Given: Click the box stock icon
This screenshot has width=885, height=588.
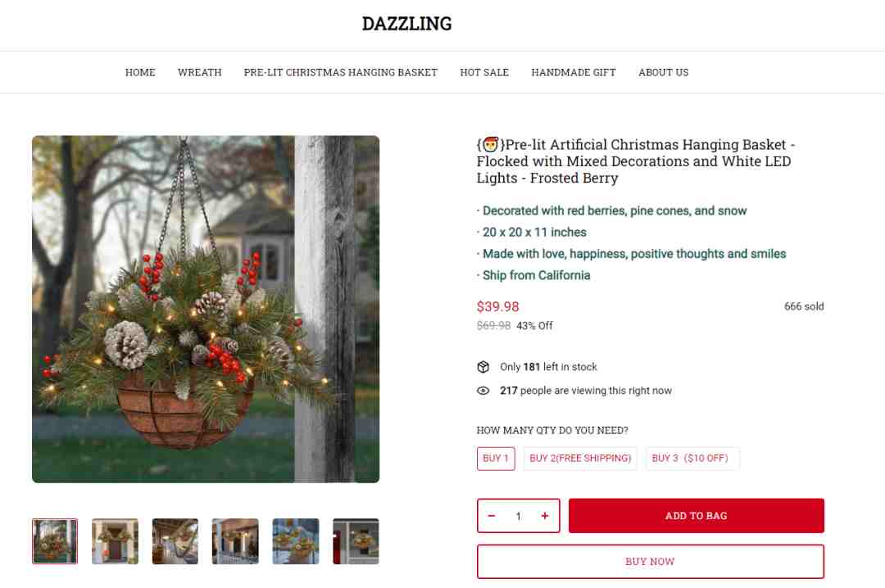Looking at the screenshot, I should click(483, 367).
